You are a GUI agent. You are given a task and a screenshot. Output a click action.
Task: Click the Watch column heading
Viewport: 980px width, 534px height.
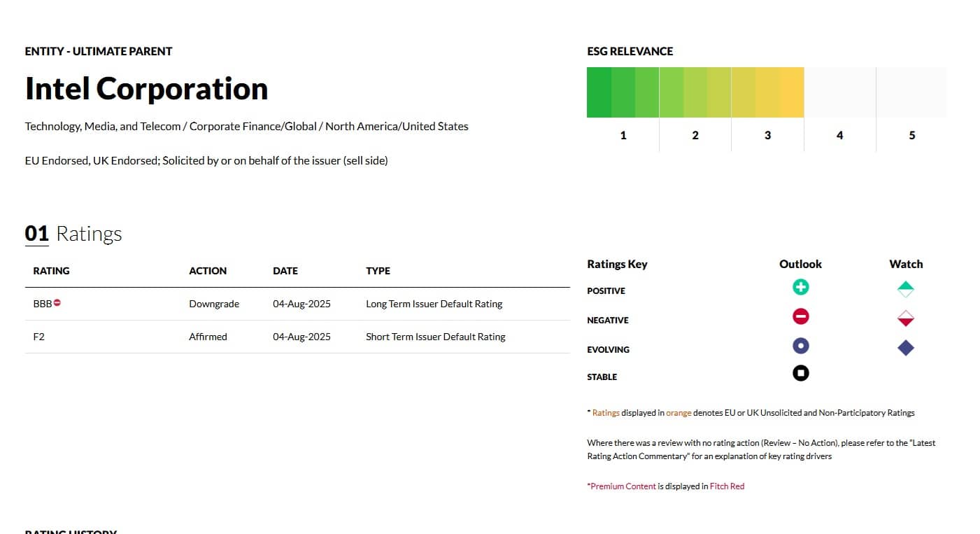pyautogui.click(x=906, y=264)
